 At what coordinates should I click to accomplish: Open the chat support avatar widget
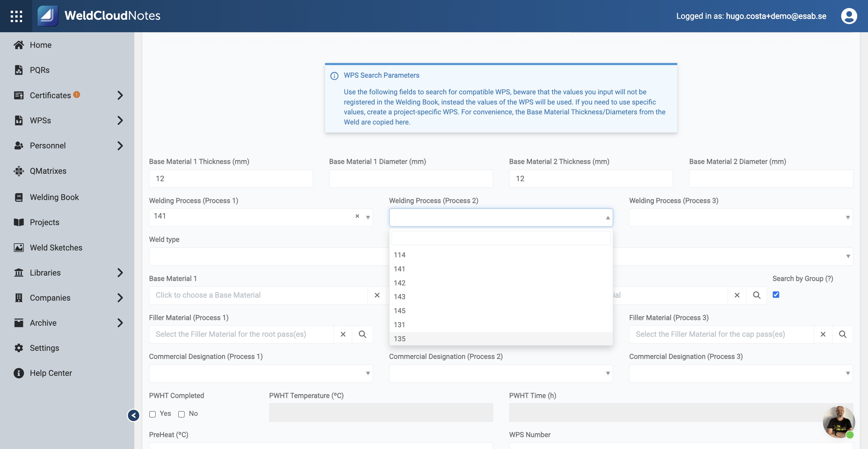(x=839, y=422)
